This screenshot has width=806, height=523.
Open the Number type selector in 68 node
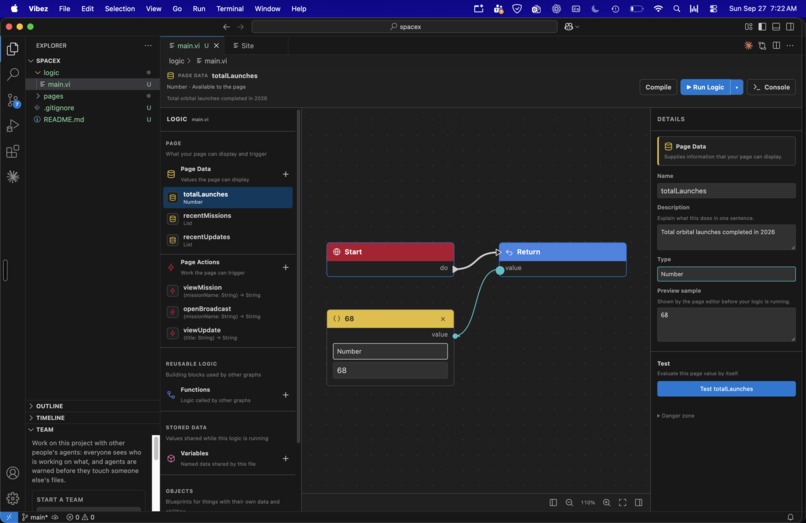click(390, 351)
